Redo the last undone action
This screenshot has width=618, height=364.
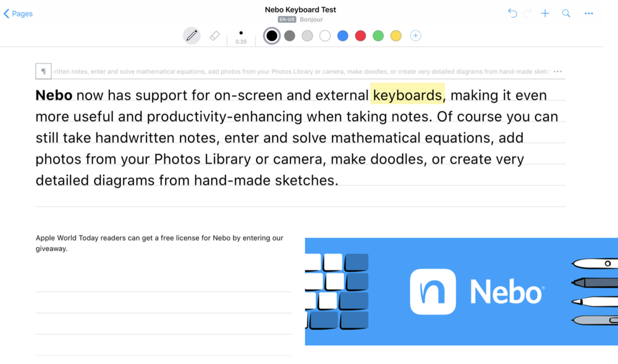click(527, 14)
